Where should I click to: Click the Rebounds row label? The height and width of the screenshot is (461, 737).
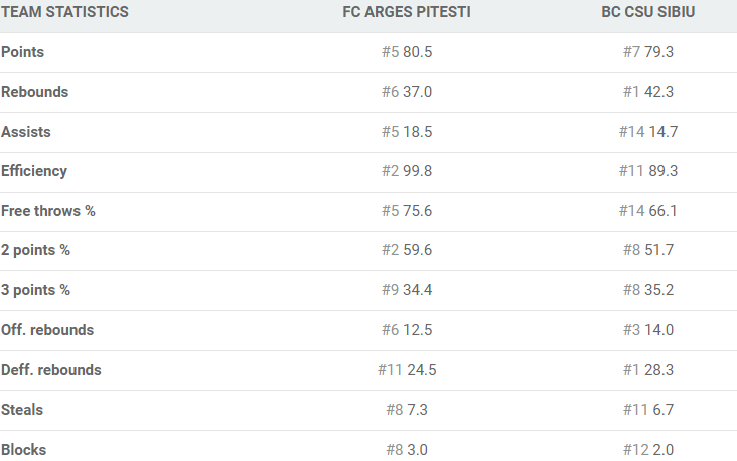34,92
